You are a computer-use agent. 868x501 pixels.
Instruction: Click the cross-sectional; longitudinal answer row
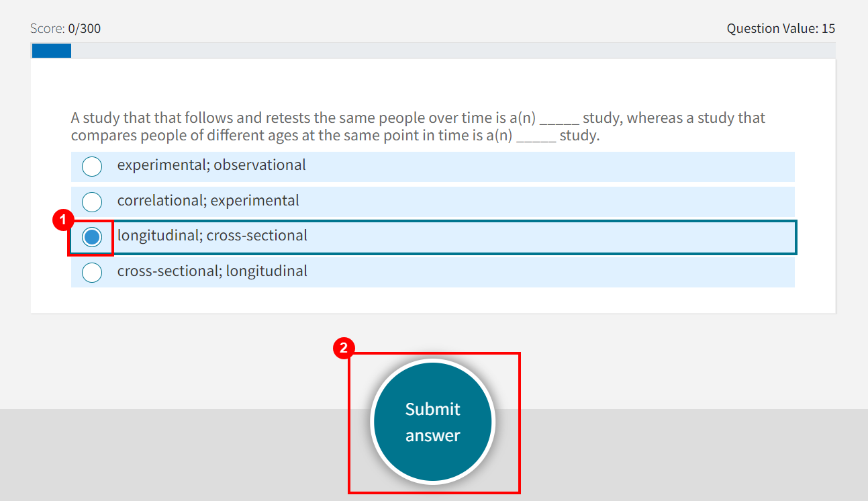[x=403, y=272]
